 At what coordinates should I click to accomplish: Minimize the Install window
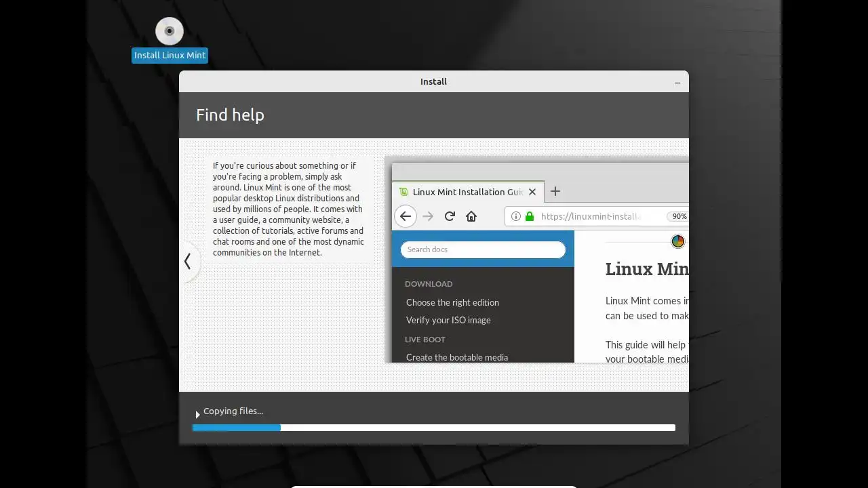tap(677, 82)
